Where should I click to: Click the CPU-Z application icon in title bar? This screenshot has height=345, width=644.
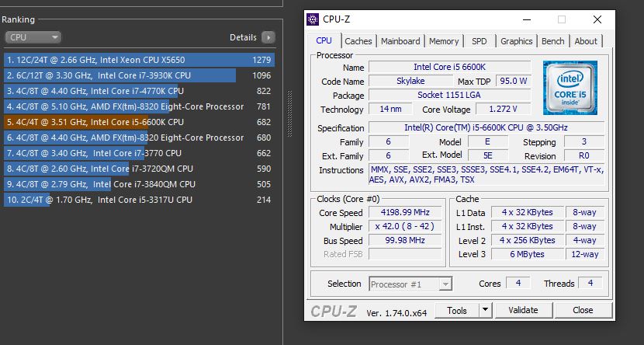click(313, 19)
